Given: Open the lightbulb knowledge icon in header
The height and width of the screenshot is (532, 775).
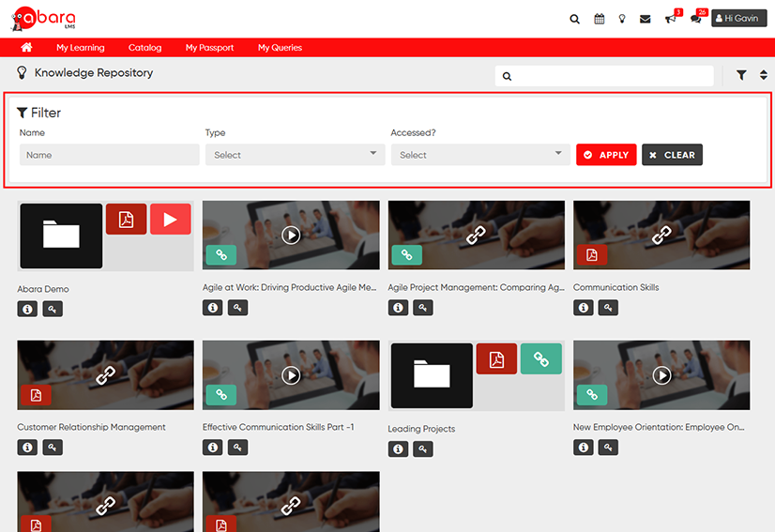Looking at the screenshot, I should point(622,20).
